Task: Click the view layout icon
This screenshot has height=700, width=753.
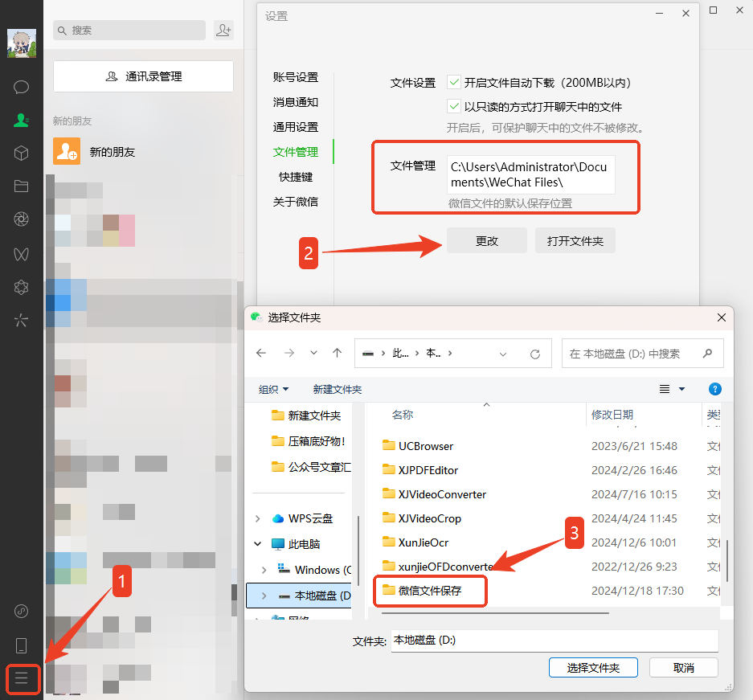Action: [665, 389]
